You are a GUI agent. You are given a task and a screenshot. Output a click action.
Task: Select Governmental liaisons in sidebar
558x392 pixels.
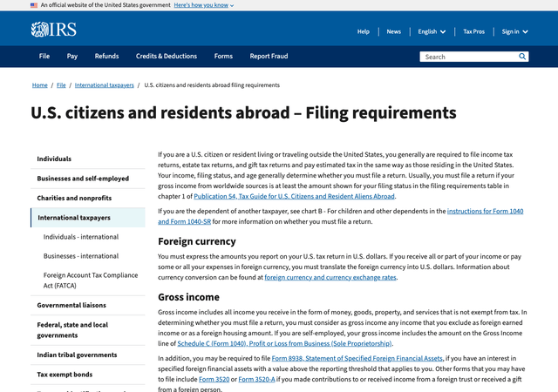click(88, 305)
